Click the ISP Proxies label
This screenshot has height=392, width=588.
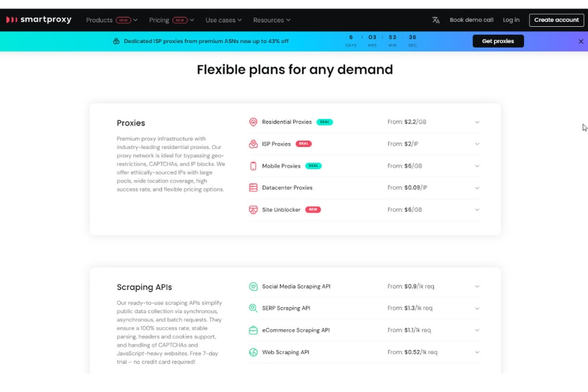coord(276,144)
